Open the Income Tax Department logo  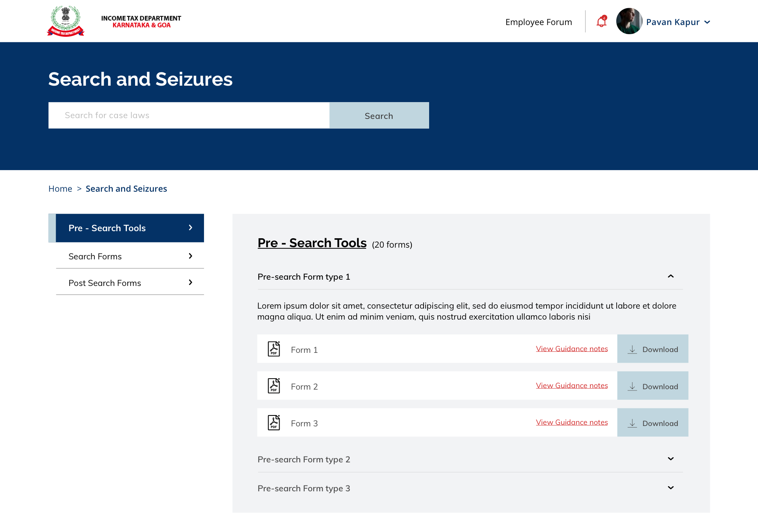pyautogui.click(x=66, y=21)
